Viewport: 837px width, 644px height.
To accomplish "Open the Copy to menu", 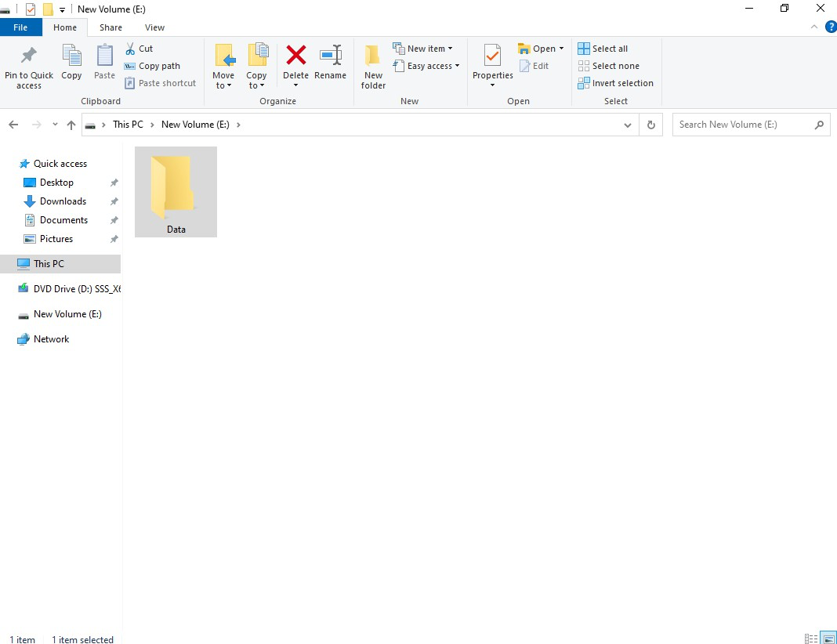I will (x=256, y=67).
